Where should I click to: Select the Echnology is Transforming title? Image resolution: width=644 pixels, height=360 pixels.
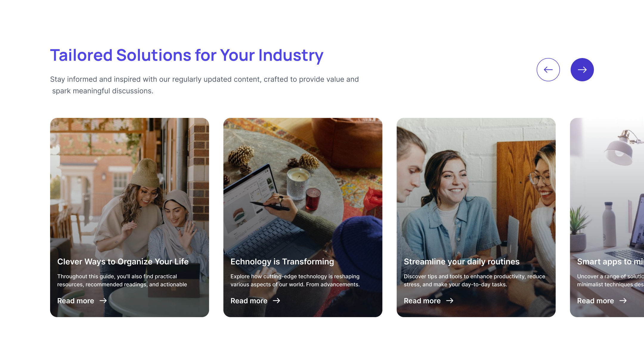(x=282, y=261)
